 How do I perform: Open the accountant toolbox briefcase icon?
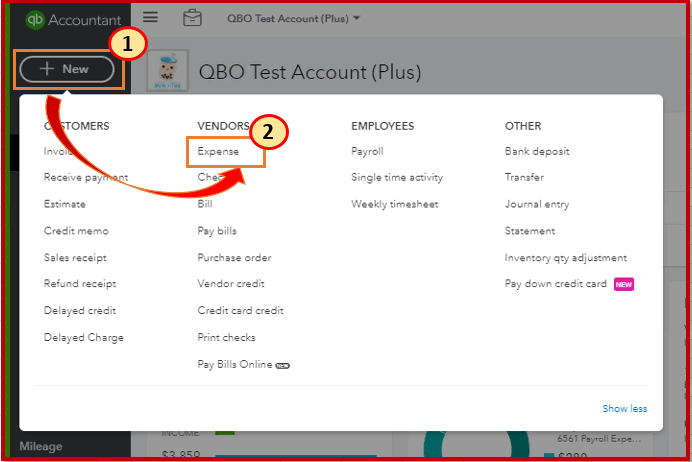[192, 18]
